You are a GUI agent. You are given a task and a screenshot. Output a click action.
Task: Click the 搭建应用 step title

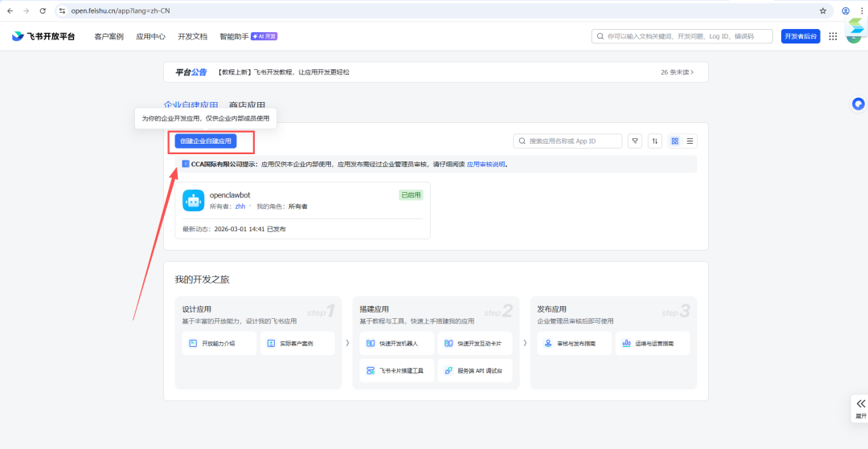[x=374, y=309]
